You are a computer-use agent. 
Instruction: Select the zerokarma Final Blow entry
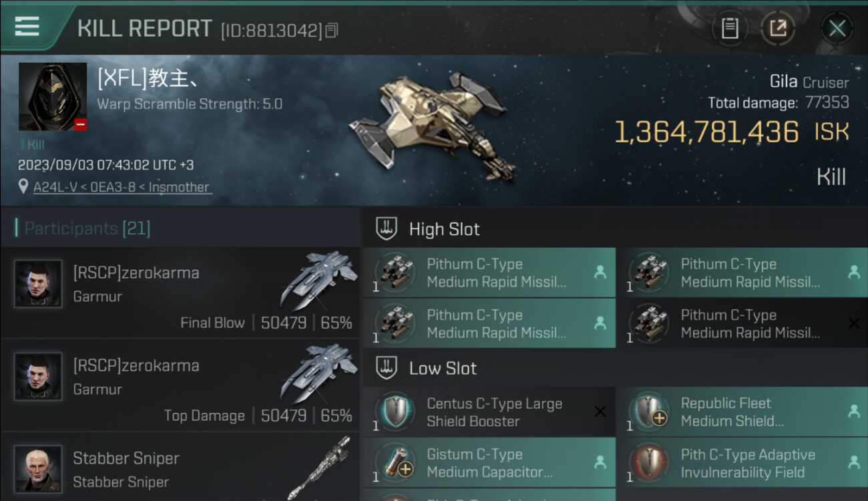click(180, 293)
